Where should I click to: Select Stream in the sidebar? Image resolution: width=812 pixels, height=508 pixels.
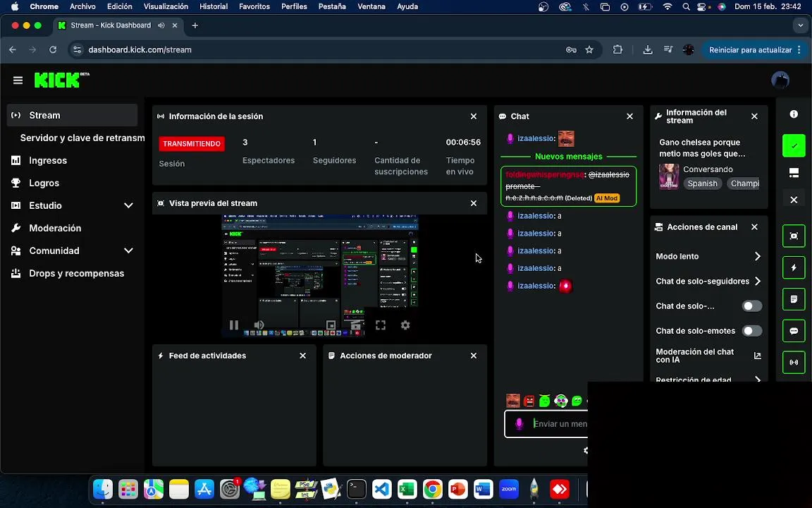(x=72, y=115)
